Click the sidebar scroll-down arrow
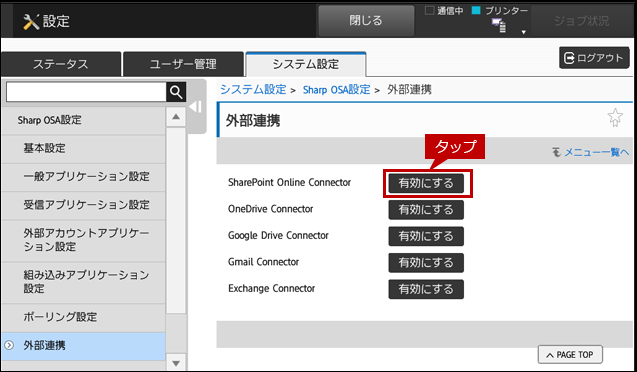This screenshot has width=637, height=372. [176, 363]
